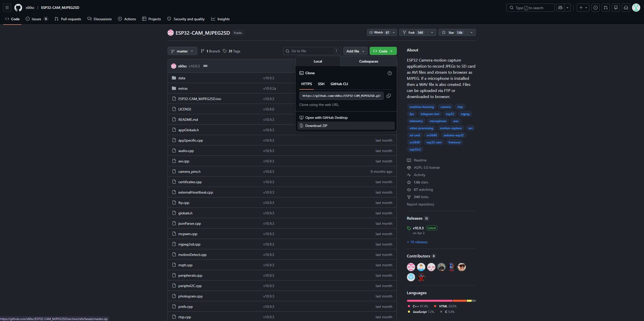Open with GitHub Desktop

(346, 117)
